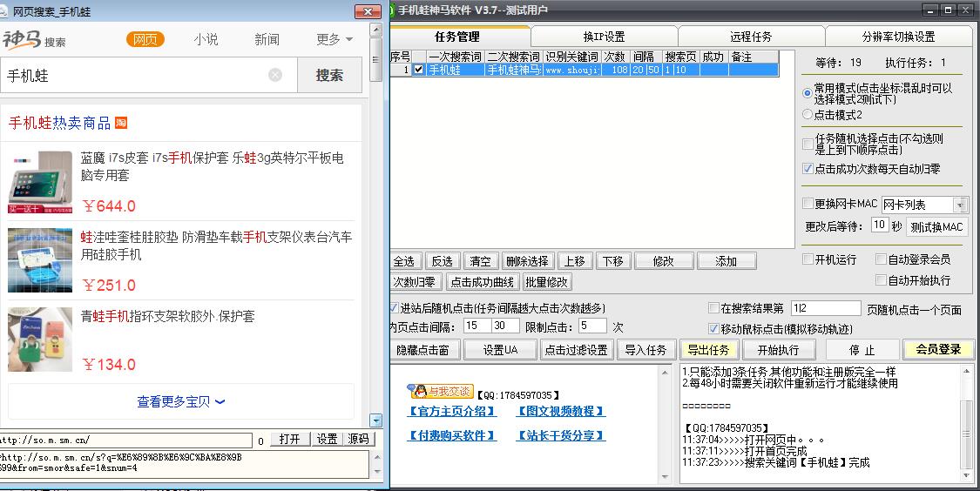
Task: Open the 网卡列表 dropdown
Action: click(x=960, y=205)
